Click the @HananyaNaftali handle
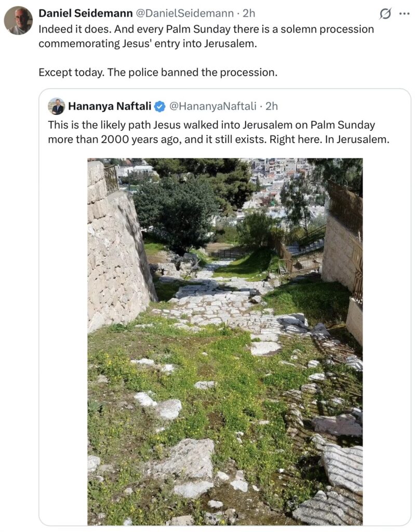 click(x=213, y=107)
